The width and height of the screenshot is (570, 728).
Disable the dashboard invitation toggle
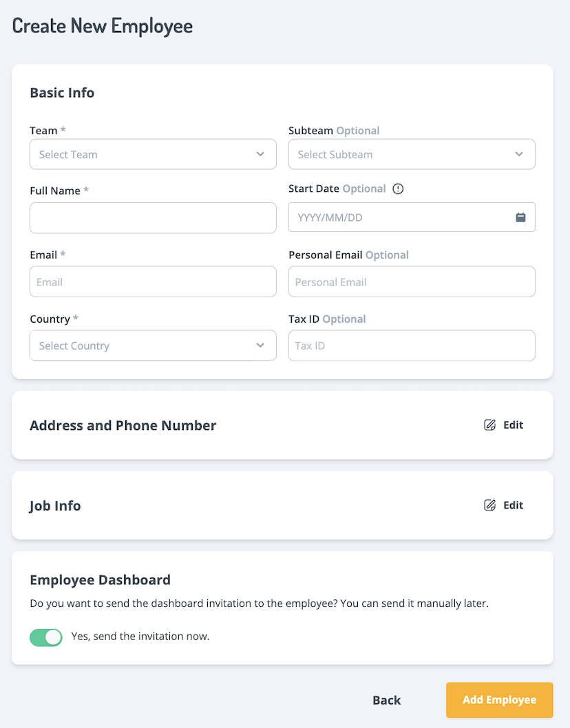(x=45, y=637)
